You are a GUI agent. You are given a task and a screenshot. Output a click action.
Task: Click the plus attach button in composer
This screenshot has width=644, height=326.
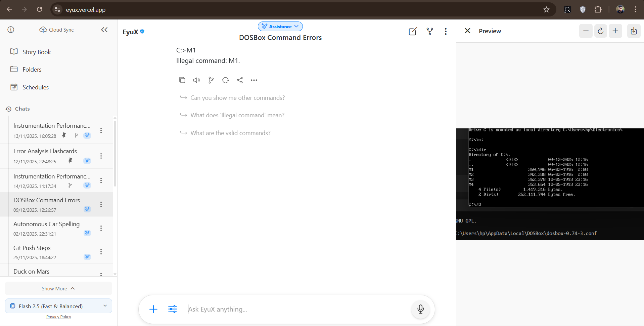153,309
